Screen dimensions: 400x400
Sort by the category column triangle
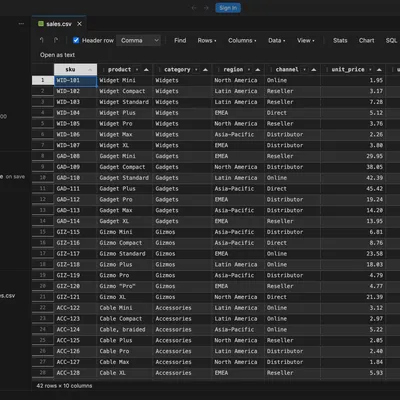205,70
